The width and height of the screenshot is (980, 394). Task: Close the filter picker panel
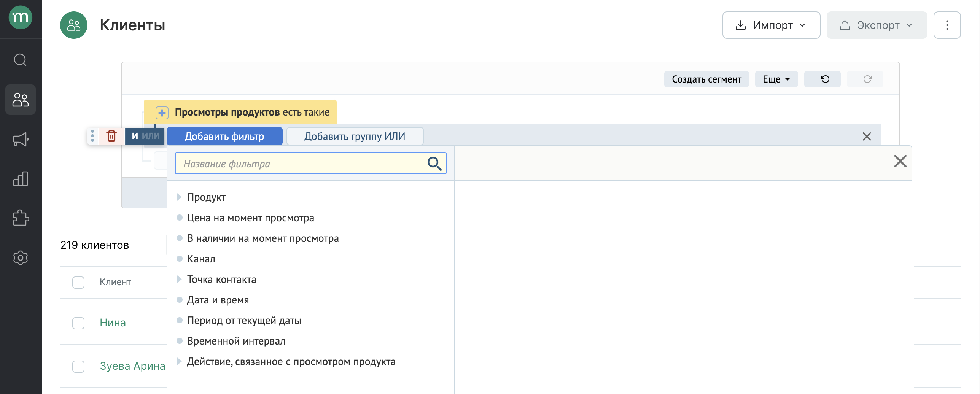[x=900, y=161]
